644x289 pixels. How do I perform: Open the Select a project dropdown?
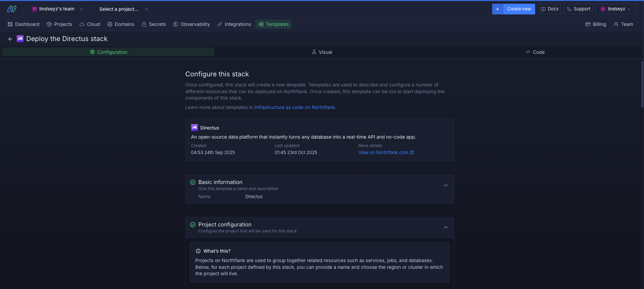tap(124, 9)
